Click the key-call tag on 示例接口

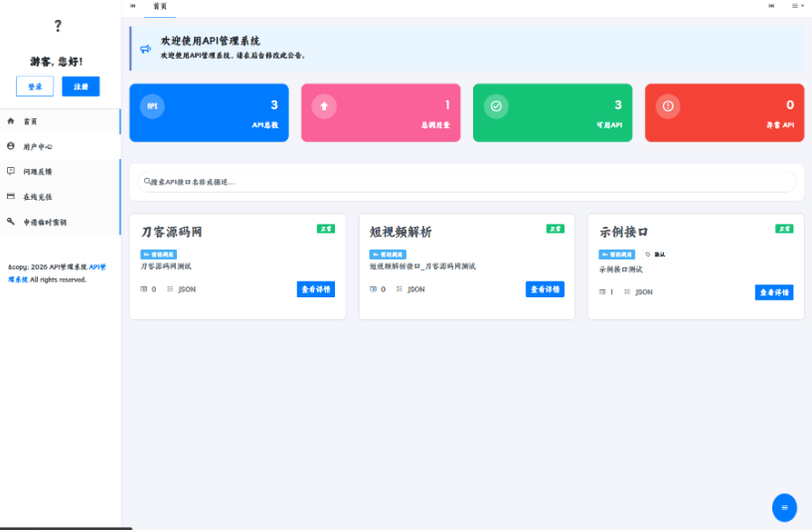pyautogui.click(x=617, y=255)
